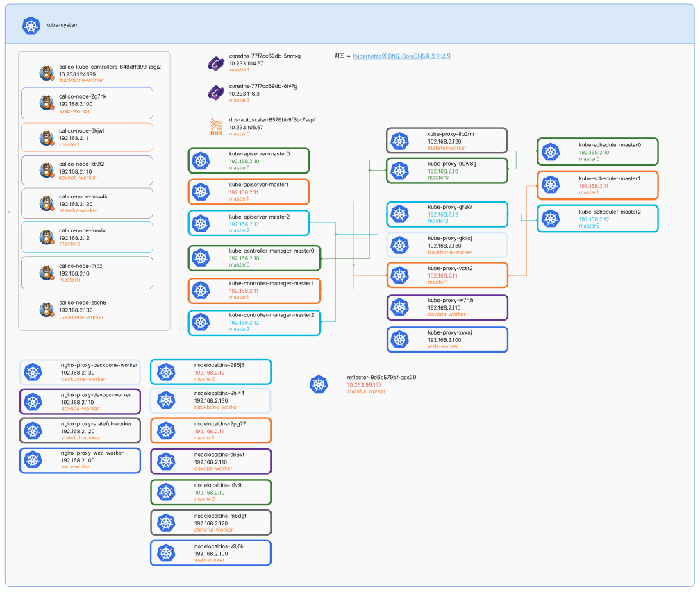Viewport: 700px width, 592px height.
Task: Select the kube-controller-manager-master2 icon
Action: click(x=201, y=322)
